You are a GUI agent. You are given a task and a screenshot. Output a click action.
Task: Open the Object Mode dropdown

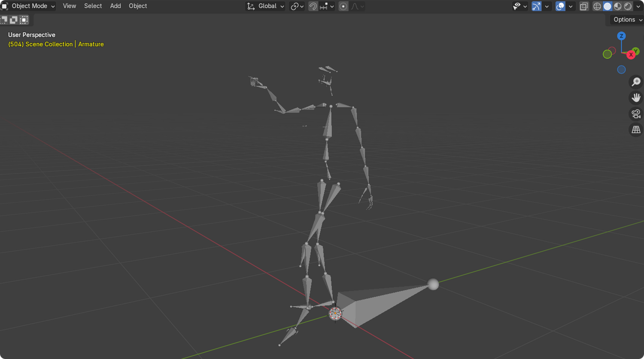point(28,6)
